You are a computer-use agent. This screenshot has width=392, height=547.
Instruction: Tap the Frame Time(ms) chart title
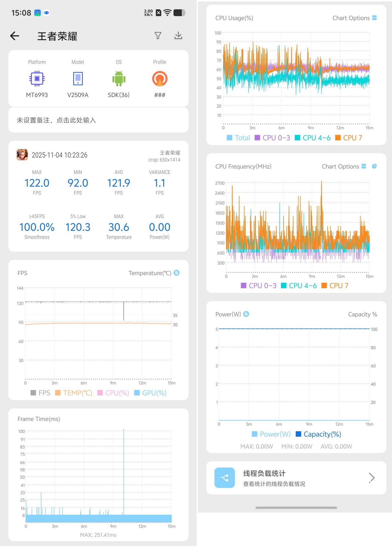click(39, 419)
